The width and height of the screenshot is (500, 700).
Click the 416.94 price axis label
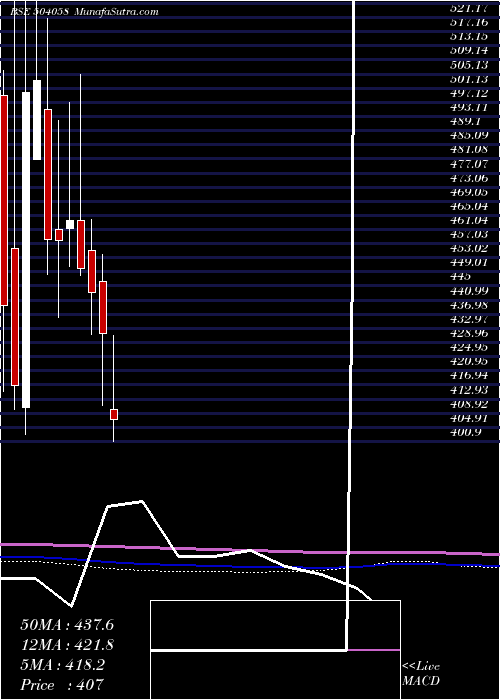470,376
